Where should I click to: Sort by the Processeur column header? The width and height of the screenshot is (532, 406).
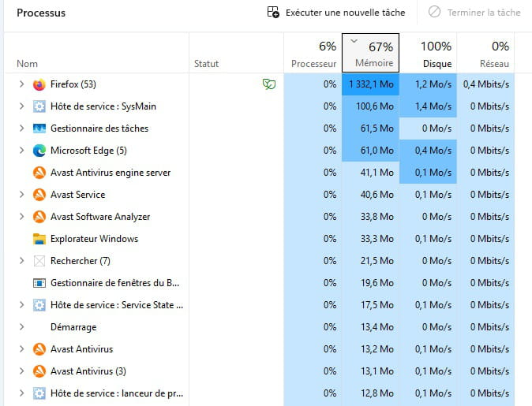tap(313, 54)
